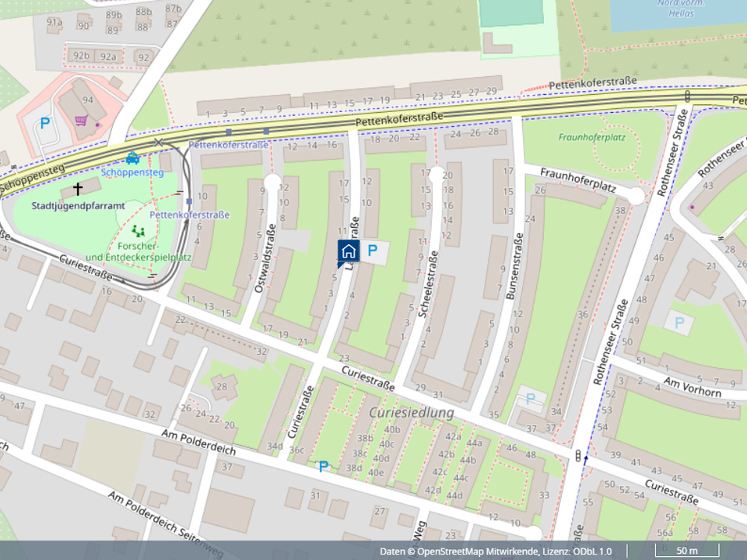This screenshot has width=747, height=560.
Task: Click the black cross church icon
Action: pyautogui.click(x=78, y=188)
